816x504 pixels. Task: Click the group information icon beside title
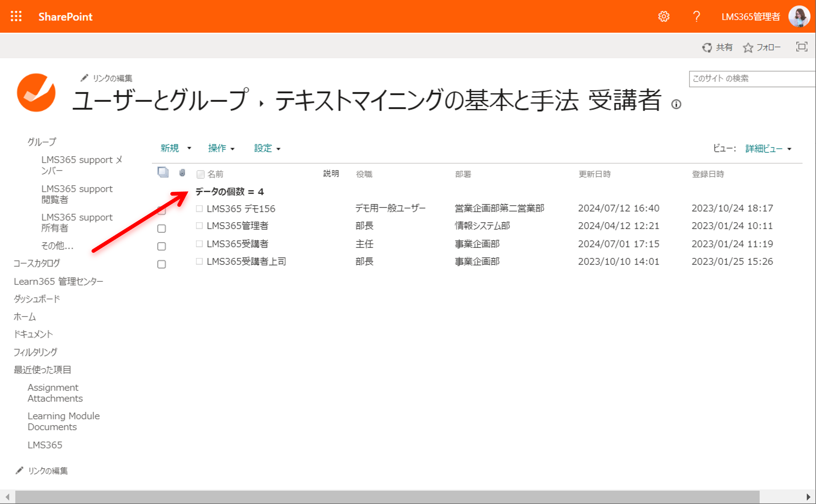(676, 104)
